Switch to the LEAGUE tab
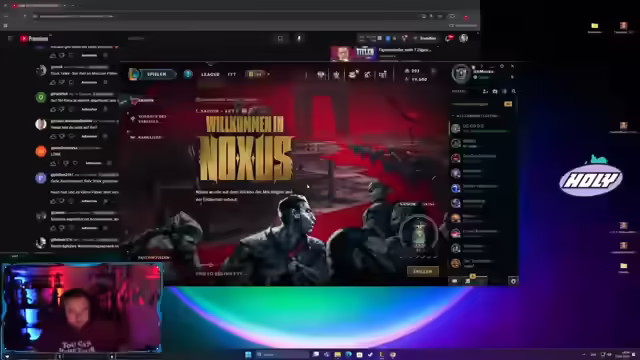Viewport: 640px width, 360px height. tap(210, 74)
